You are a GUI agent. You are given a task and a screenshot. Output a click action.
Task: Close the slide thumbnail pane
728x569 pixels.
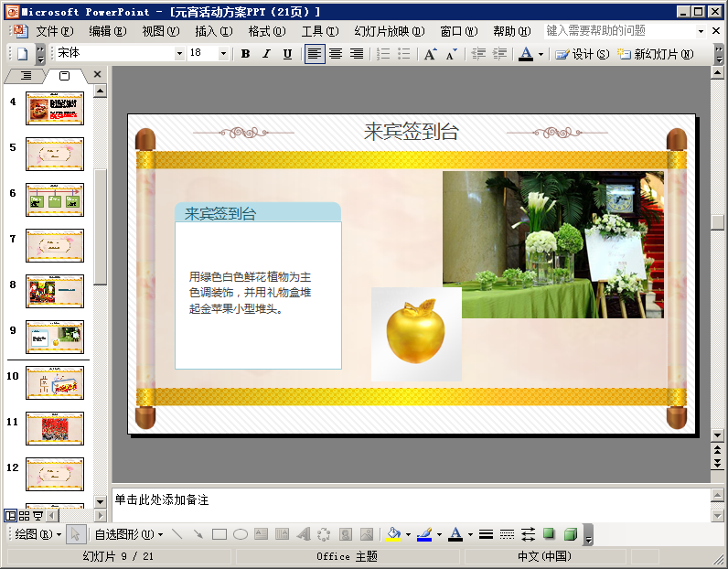click(97, 74)
